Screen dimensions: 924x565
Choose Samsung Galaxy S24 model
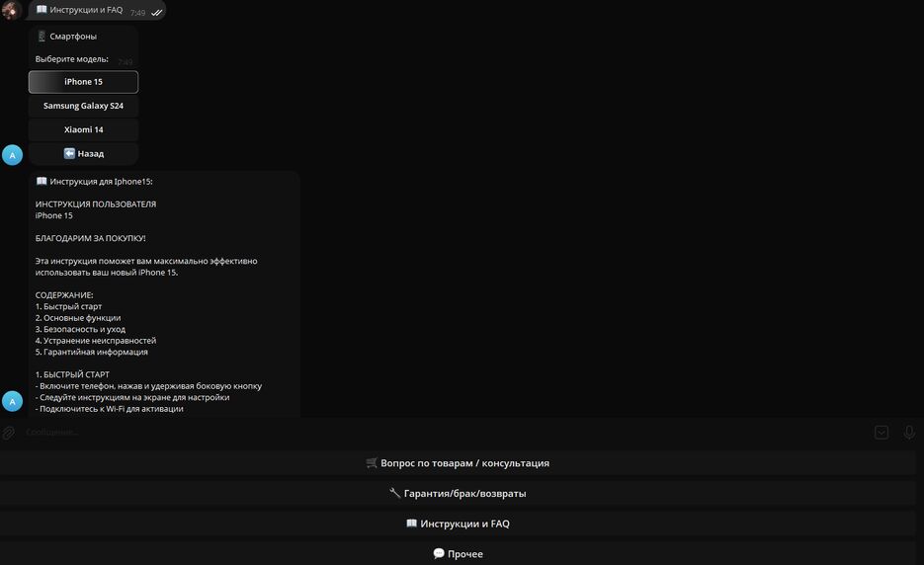click(83, 106)
